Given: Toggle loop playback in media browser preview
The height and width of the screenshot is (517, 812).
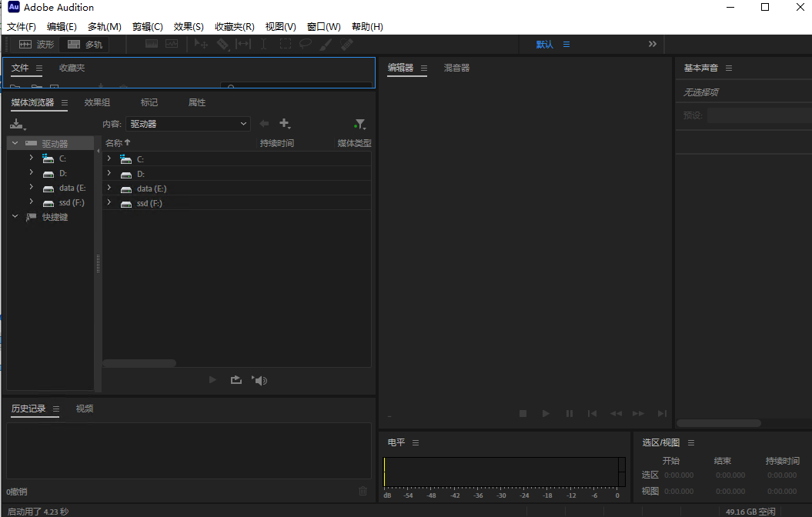Looking at the screenshot, I should [x=236, y=380].
